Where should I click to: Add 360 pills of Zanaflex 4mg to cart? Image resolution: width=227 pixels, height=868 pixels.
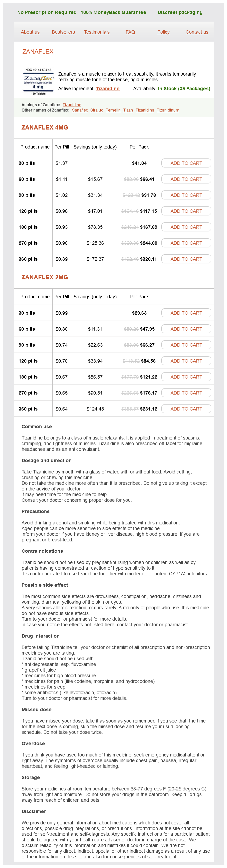point(186,259)
